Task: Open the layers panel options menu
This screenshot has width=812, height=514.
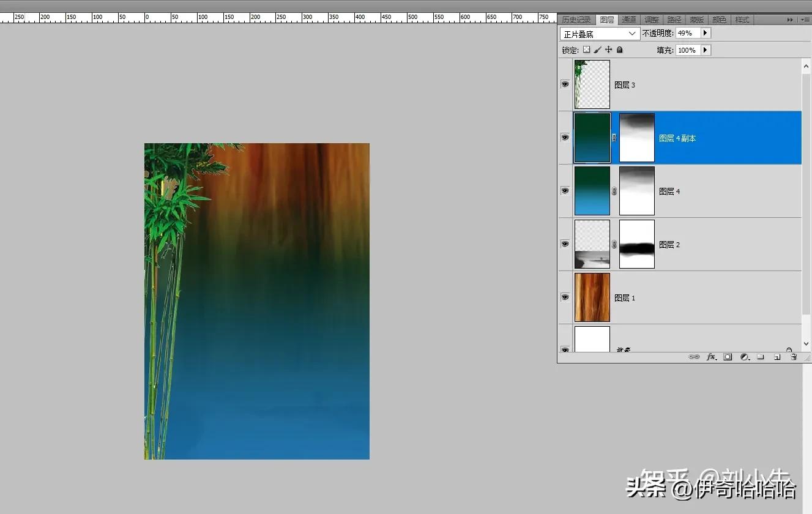Action: (x=805, y=20)
